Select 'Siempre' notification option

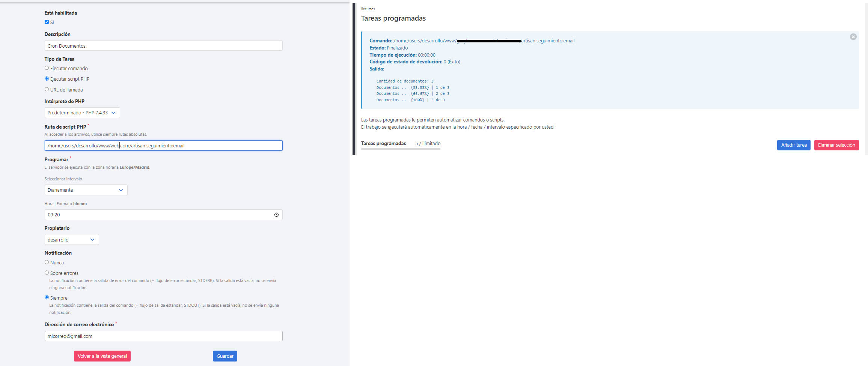click(x=47, y=298)
